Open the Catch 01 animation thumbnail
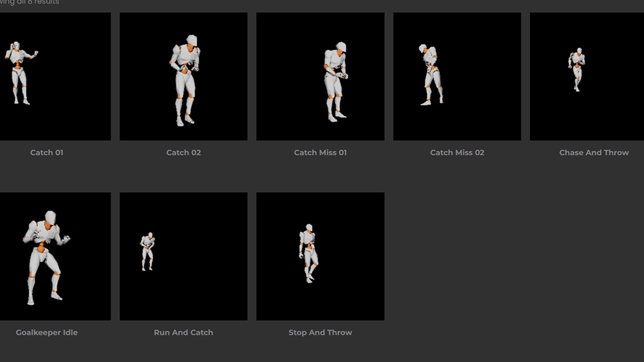644x362 pixels. coord(55,76)
